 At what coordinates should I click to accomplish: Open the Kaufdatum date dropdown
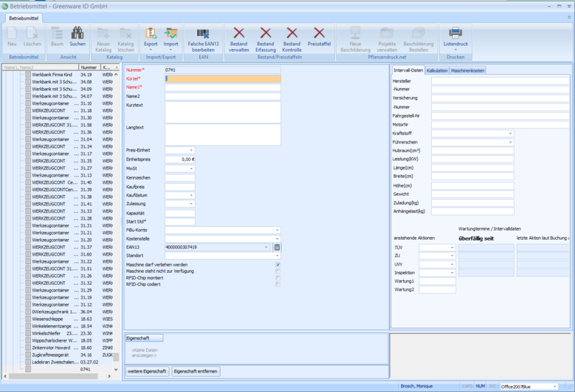(191, 195)
